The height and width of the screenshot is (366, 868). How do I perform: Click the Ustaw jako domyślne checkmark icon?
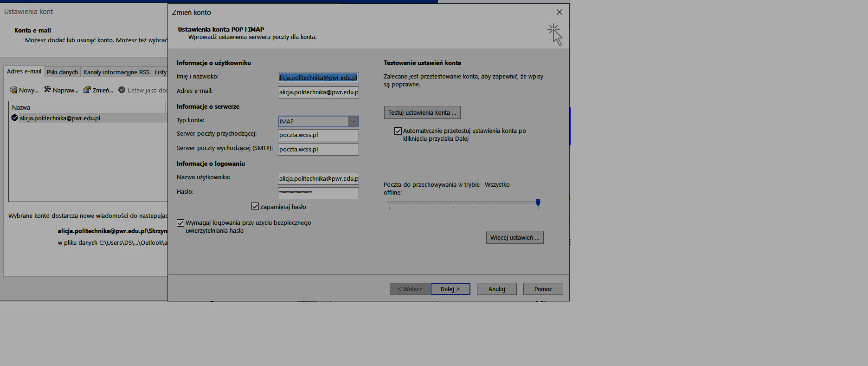[x=122, y=90]
